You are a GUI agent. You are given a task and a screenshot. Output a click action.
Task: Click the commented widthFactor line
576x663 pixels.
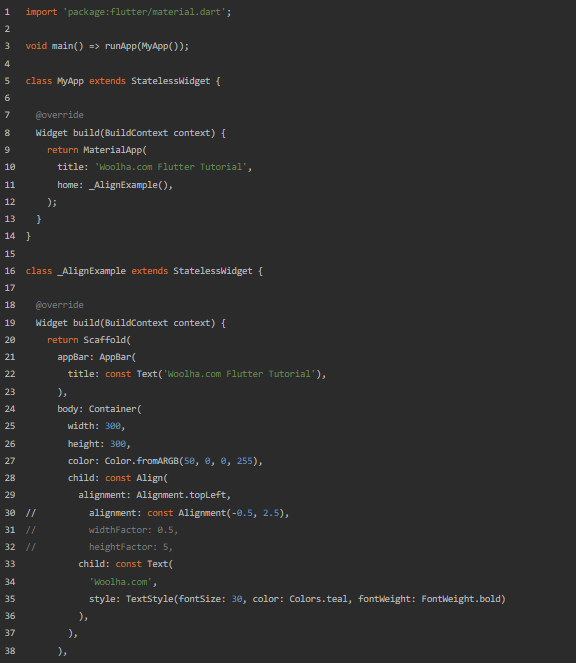(x=133, y=530)
